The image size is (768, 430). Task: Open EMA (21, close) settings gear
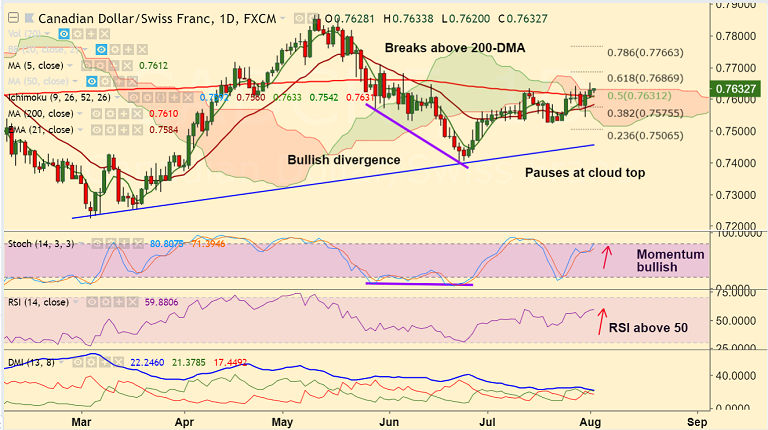click(110, 130)
